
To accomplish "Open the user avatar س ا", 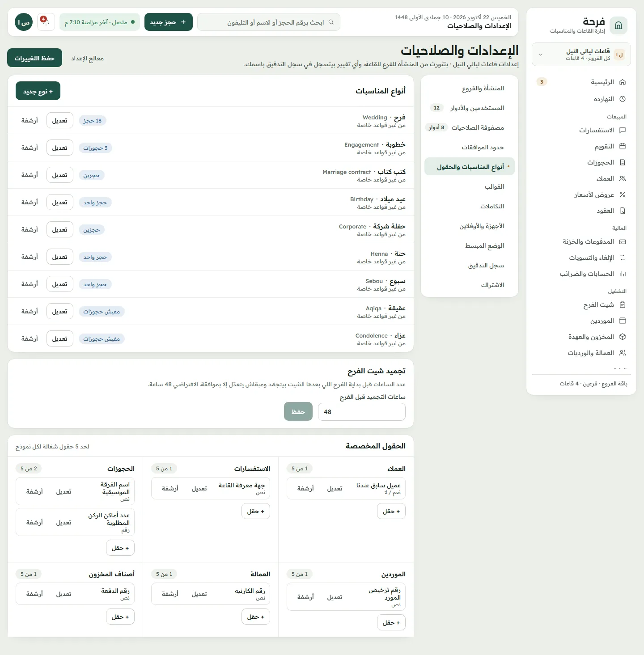I will [24, 22].
